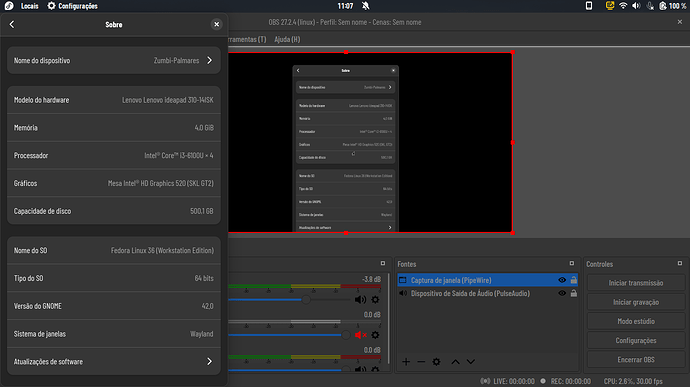690x387 pixels.
Task: Click the OBS preview canvas
Action: tap(371, 143)
